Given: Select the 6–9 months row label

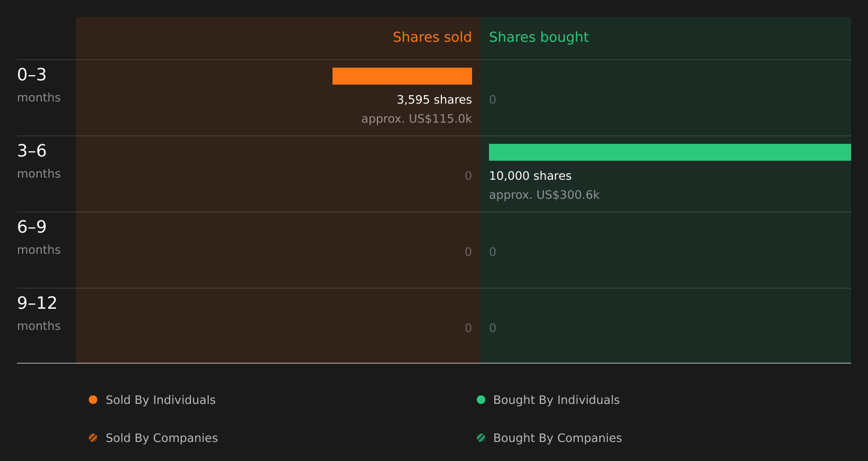Looking at the screenshot, I should pyautogui.click(x=39, y=237).
